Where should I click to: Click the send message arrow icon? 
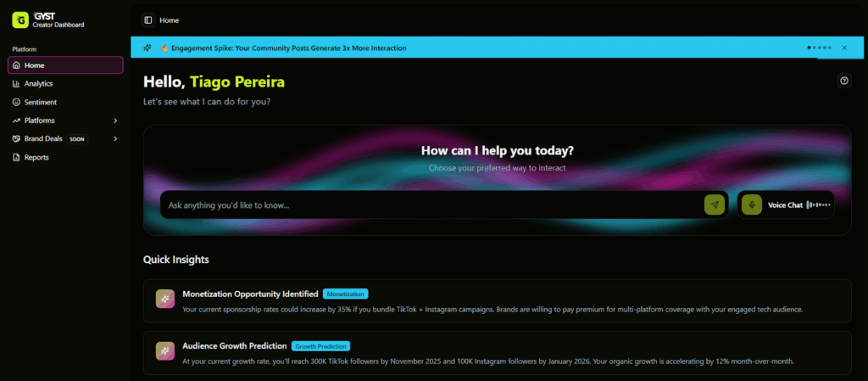coord(715,205)
